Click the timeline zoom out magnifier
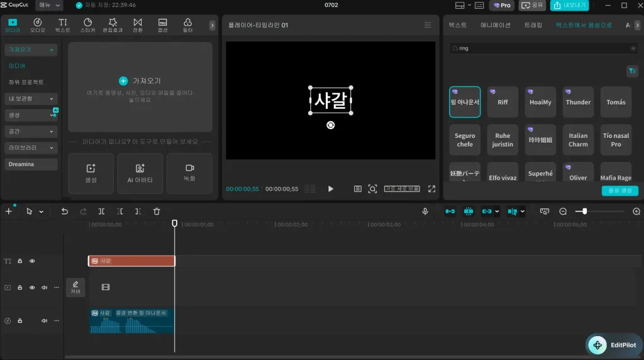The width and height of the screenshot is (644, 360). (563, 211)
